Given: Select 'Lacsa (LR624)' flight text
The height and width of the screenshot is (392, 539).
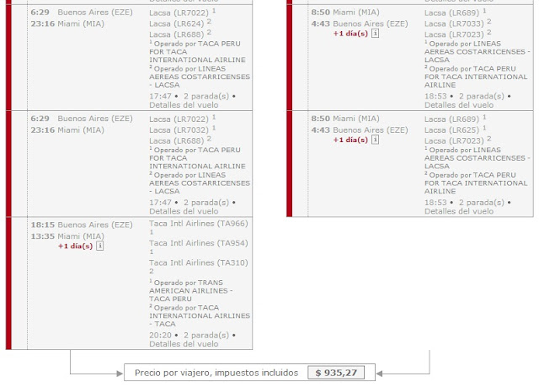Looking at the screenshot, I should [177, 24].
